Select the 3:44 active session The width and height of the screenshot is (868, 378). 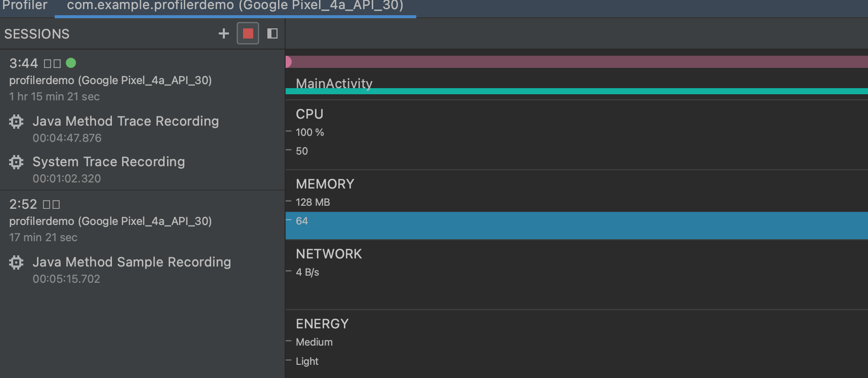pyautogui.click(x=142, y=80)
